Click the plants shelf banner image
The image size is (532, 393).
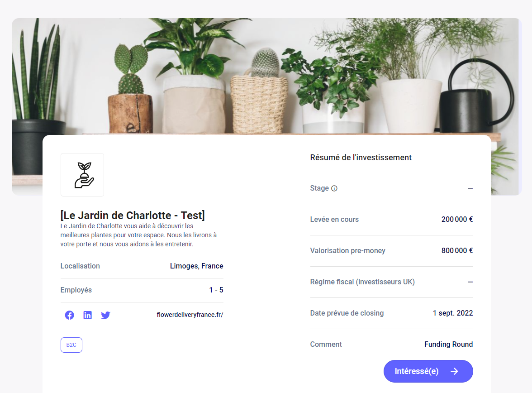[x=267, y=77]
